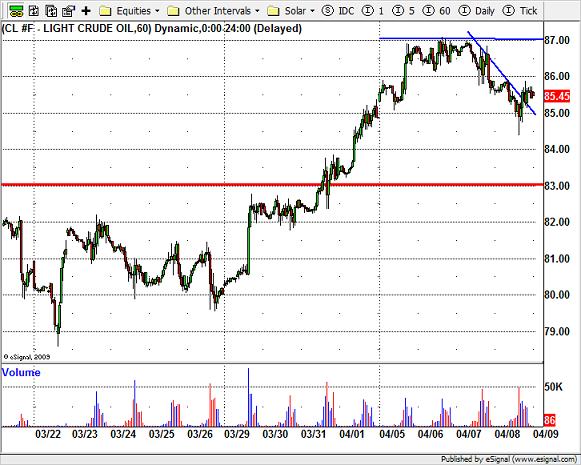Expand the Equities dropdown arrow
Viewport: 581px width, 465px height.
pyautogui.click(x=157, y=11)
